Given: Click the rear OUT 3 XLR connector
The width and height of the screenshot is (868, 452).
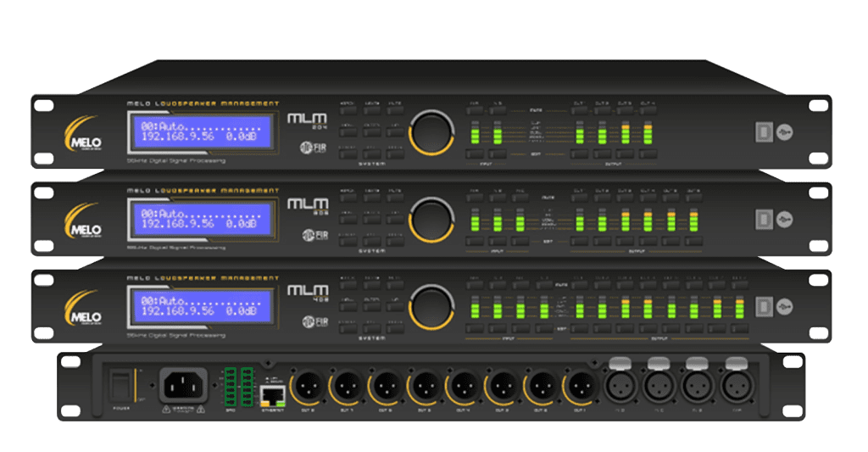Looking at the screenshot, I should click(502, 385).
